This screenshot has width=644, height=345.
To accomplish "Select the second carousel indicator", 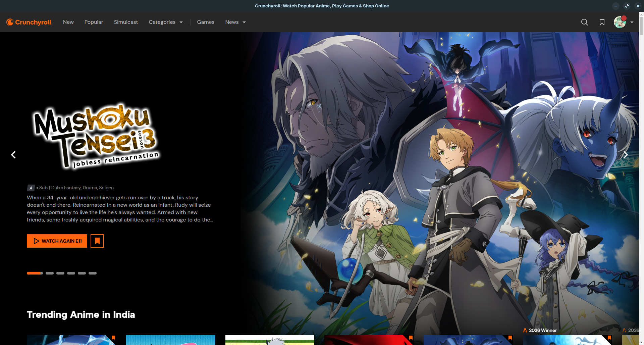I will (x=50, y=273).
